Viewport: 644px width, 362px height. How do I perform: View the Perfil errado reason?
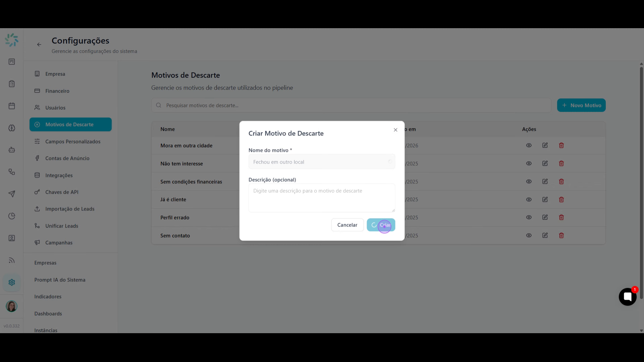529,218
